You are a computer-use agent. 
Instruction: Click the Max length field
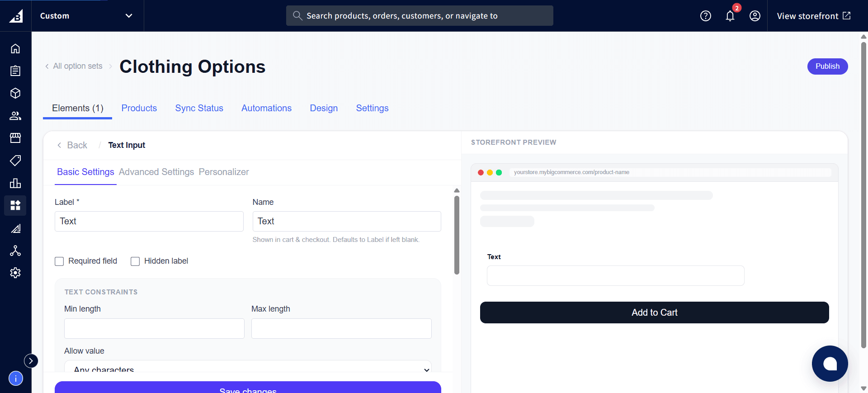point(341,328)
